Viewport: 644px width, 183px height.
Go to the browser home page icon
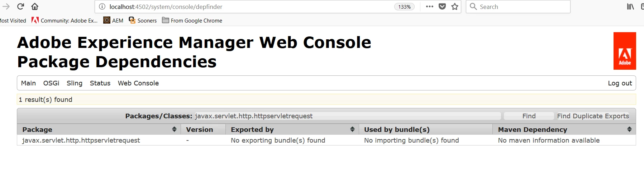tap(35, 6)
